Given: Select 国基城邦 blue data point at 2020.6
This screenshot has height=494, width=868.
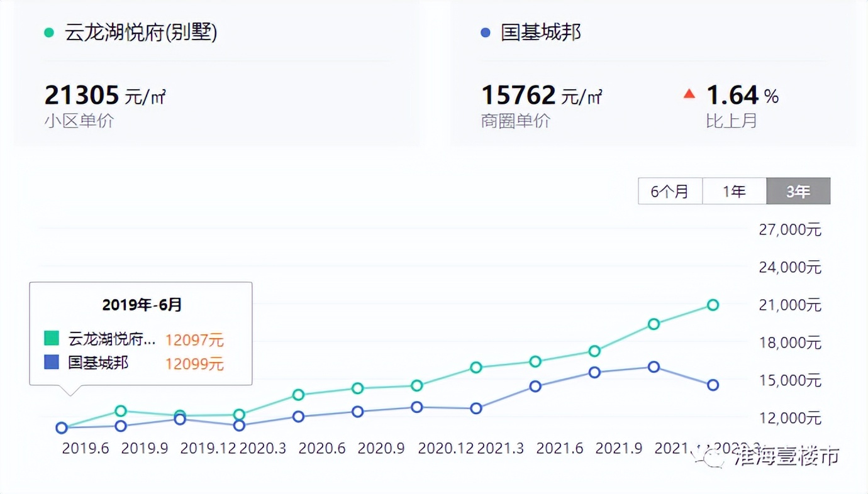Looking at the screenshot, I should tap(298, 416).
